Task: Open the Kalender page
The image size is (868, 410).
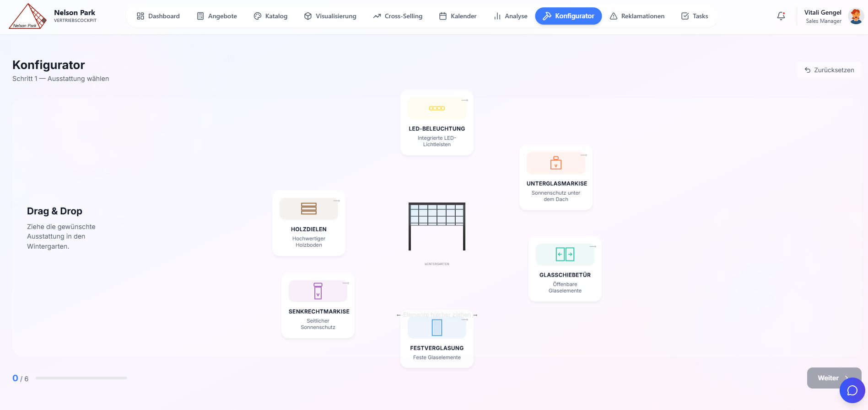Action: click(x=458, y=16)
